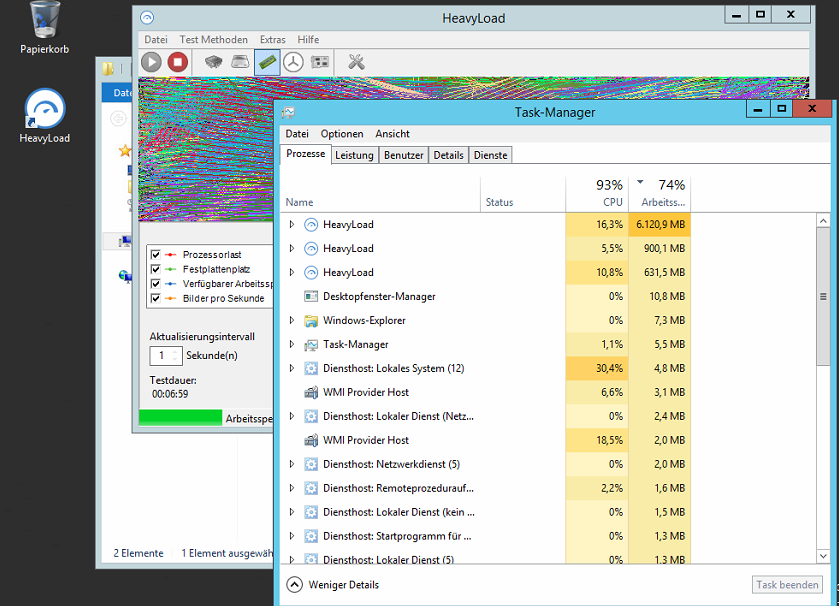
Task: Click Task-Manager title bar icon
Action: [x=288, y=112]
